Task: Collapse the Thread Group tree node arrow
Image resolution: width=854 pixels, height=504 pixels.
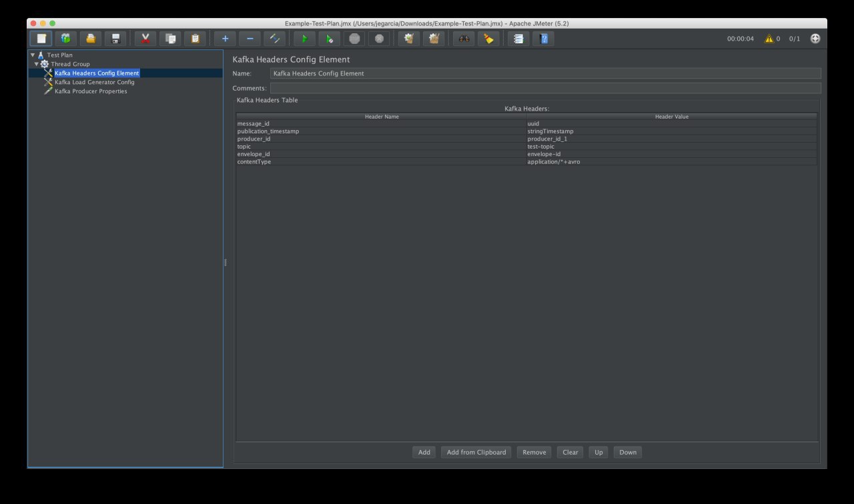Action: click(37, 64)
